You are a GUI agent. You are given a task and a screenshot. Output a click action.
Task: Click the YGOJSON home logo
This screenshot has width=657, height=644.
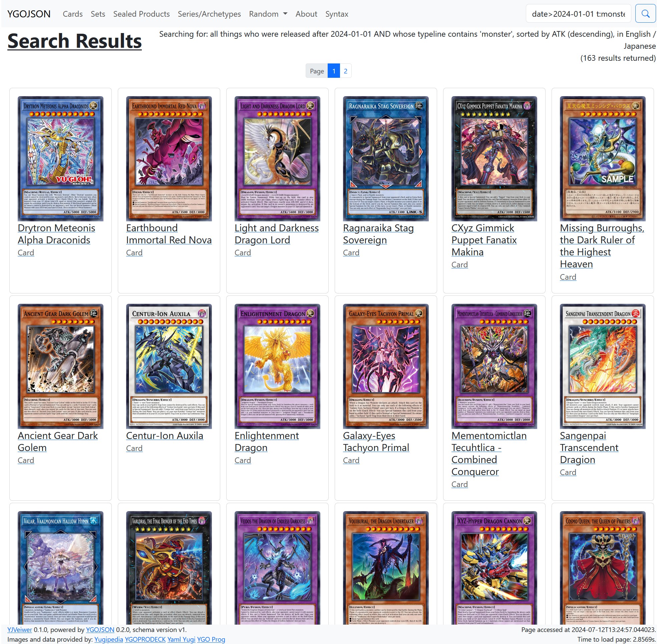29,14
